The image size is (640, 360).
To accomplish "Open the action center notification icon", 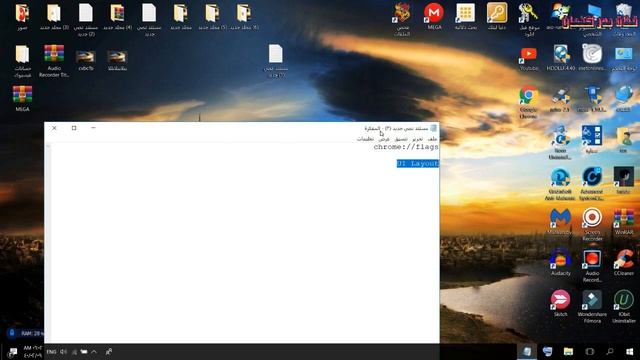I will click(x=13, y=351).
